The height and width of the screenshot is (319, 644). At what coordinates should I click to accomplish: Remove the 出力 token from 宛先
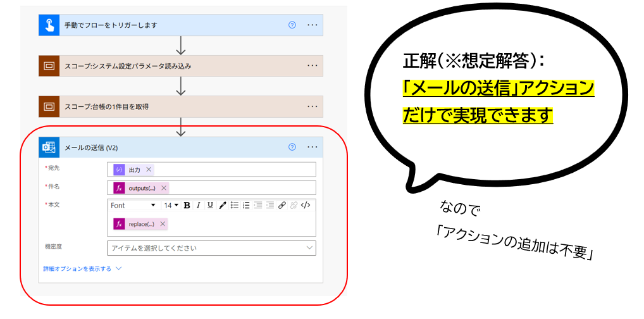click(148, 170)
